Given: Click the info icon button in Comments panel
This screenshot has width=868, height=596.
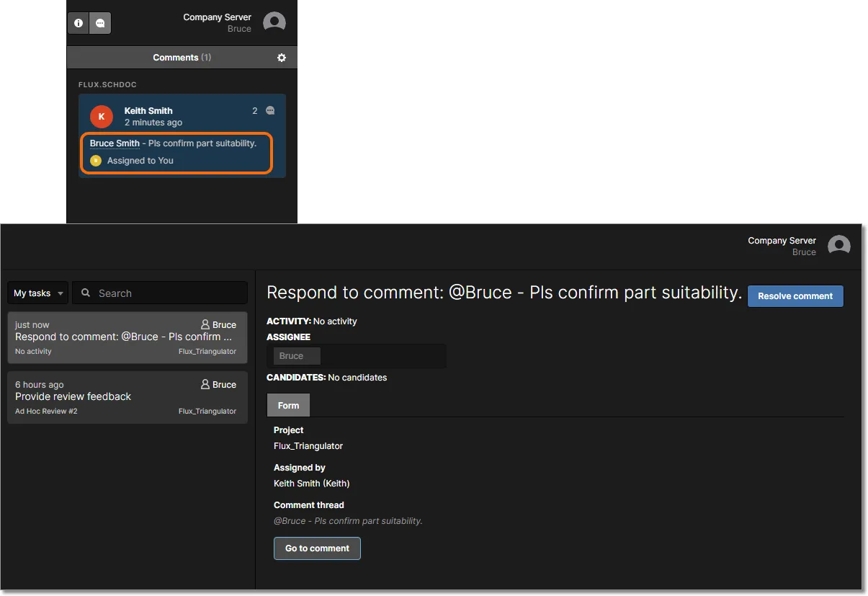Looking at the screenshot, I should [79, 23].
